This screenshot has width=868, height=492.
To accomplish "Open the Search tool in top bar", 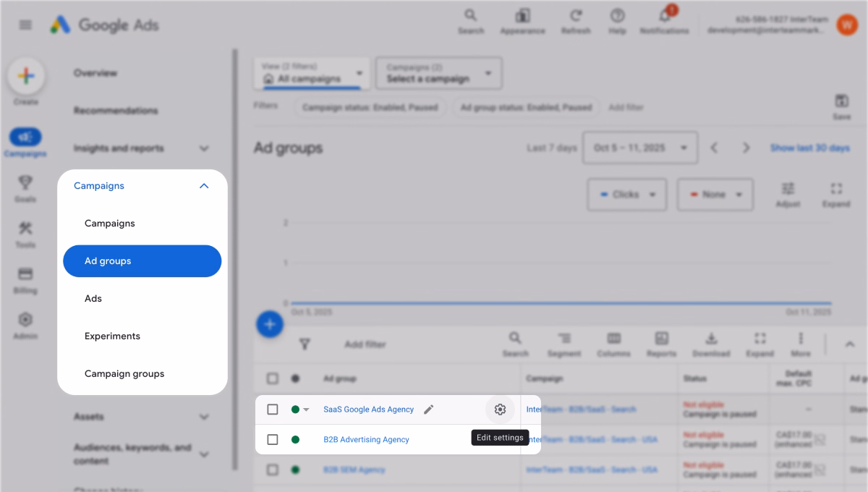I will 471,21.
